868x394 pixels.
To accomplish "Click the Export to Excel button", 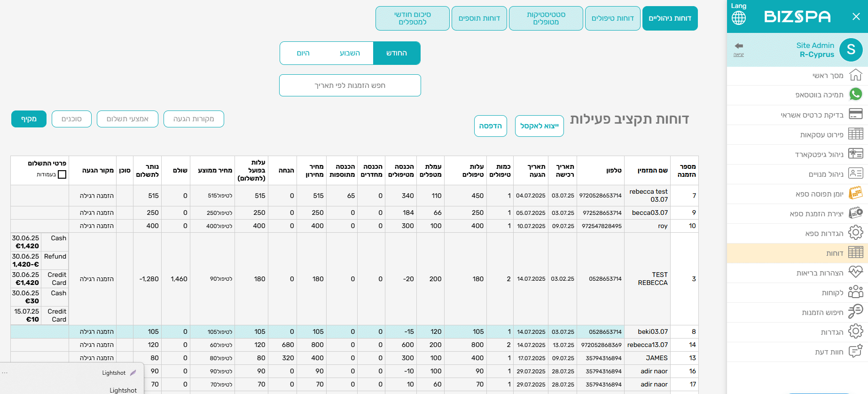I will click(539, 126).
